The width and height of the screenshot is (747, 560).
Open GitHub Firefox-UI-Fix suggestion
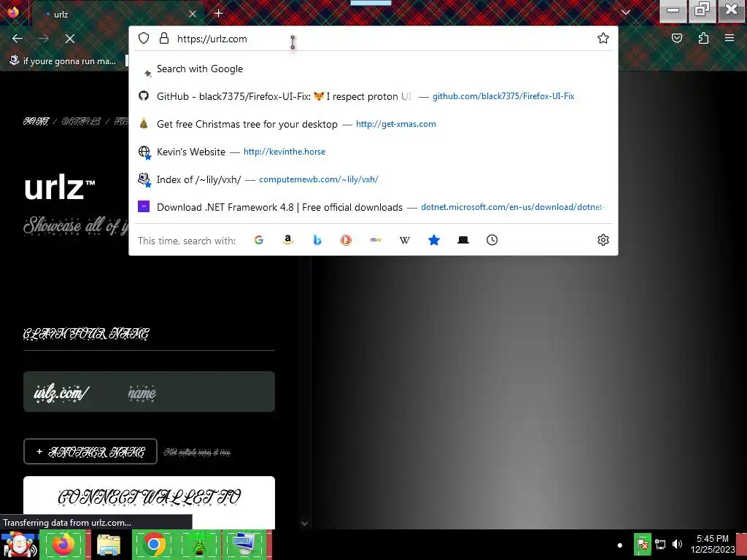[x=373, y=96]
